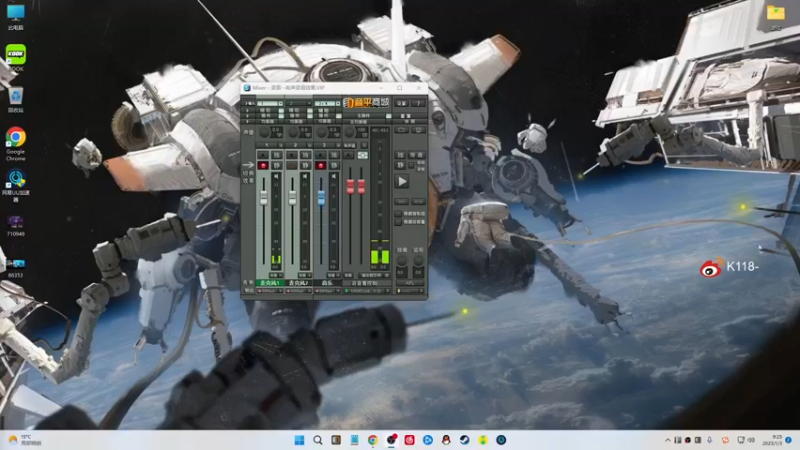Open Steam from the taskbar
Viewport: 800px width, 450px height.
464,440
